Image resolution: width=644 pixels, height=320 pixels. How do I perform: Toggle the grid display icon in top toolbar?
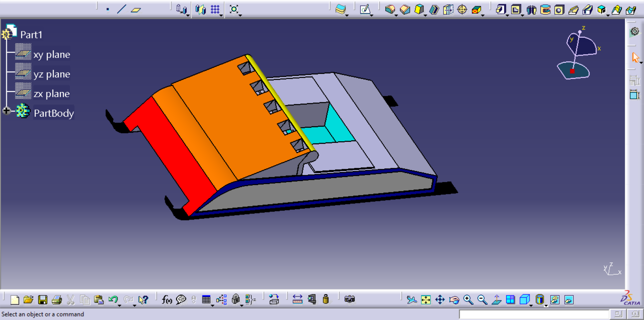click(x=215, y=9)
